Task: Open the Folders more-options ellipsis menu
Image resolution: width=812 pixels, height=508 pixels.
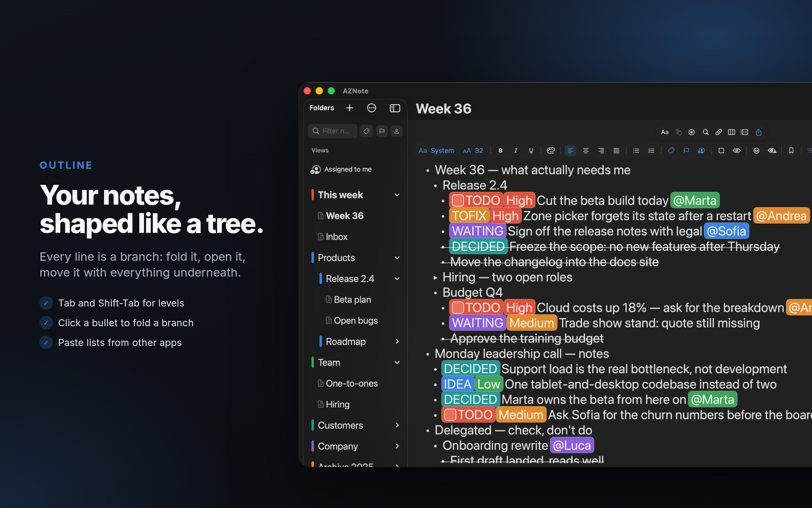Action: click(x=371, y=108)
